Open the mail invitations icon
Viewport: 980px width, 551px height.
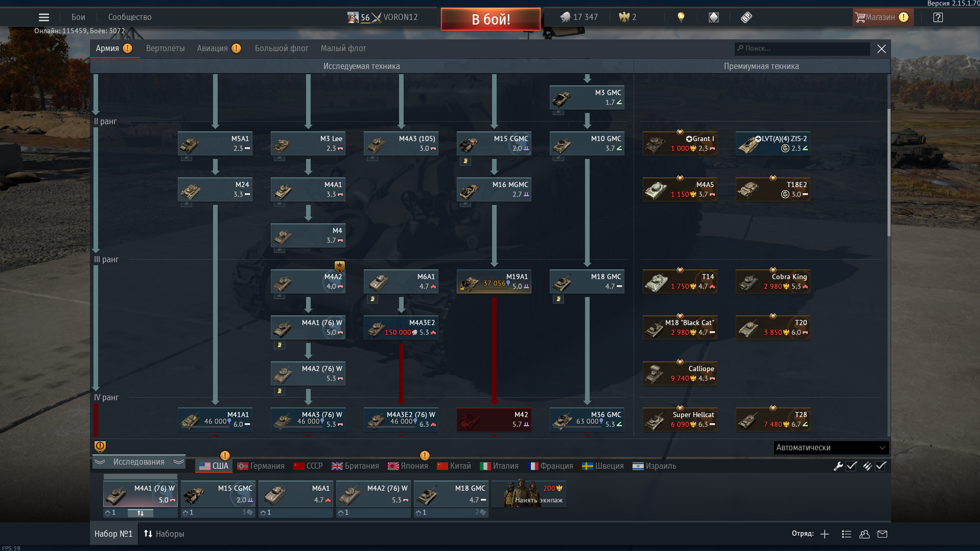[x=882, y=534]
